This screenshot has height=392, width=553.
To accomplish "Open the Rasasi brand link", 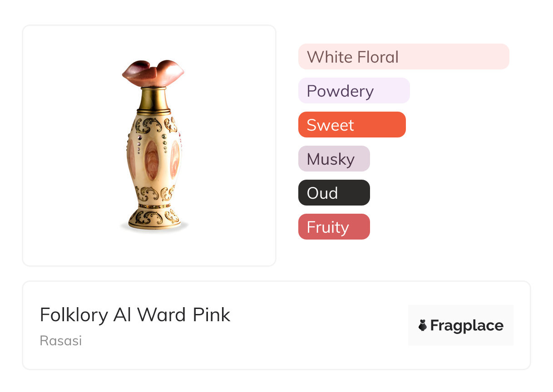I will [61, 341].
